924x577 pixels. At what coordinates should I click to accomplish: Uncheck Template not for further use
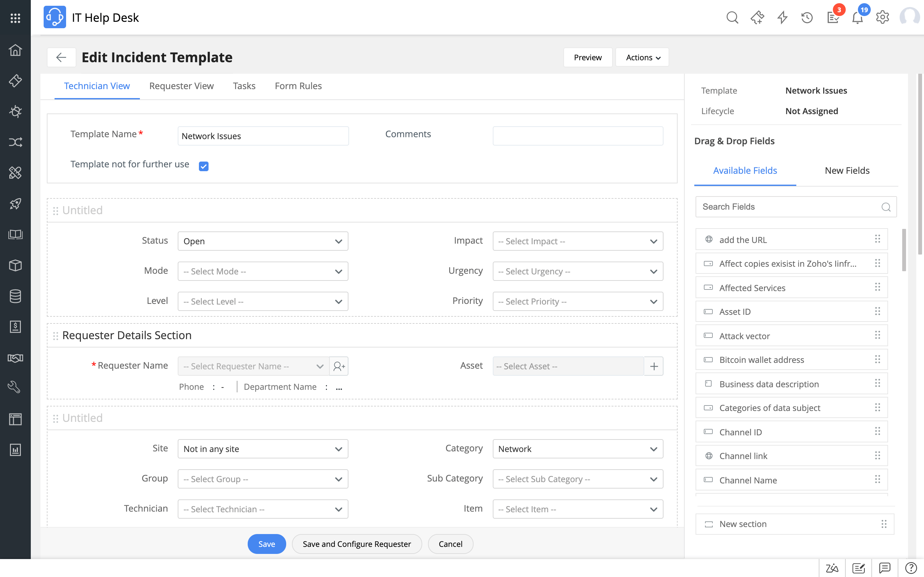[x=203, y=166]
